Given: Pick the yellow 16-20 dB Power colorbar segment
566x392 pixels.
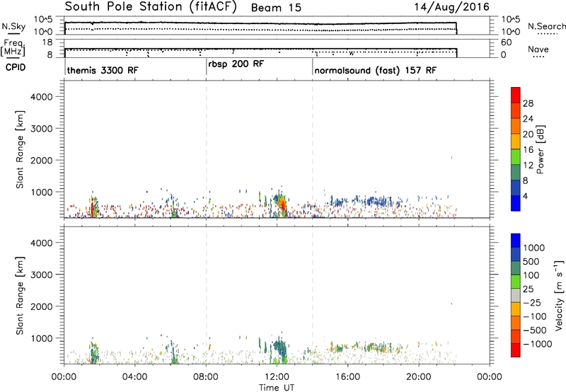Looking at the screenshot, I should 516,141.
